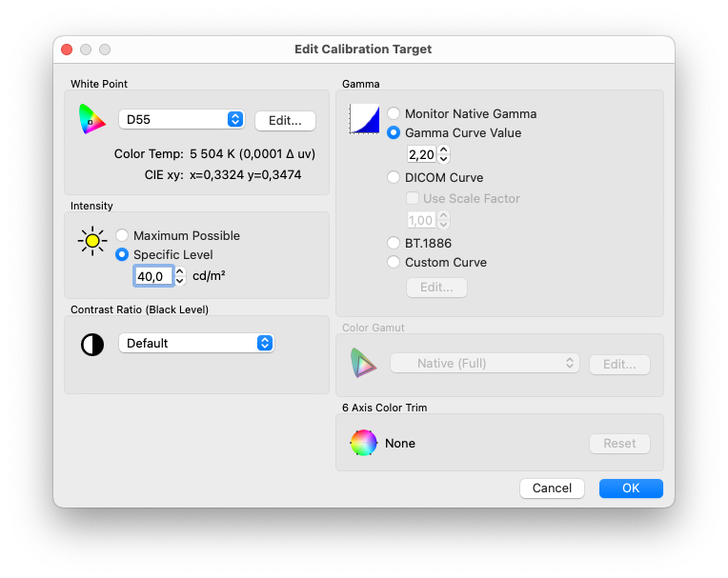Click the White Point chromaticity diagram icon
Image resolution: width=728 pixels, height=578 pixels.
[x=92, y=119]
